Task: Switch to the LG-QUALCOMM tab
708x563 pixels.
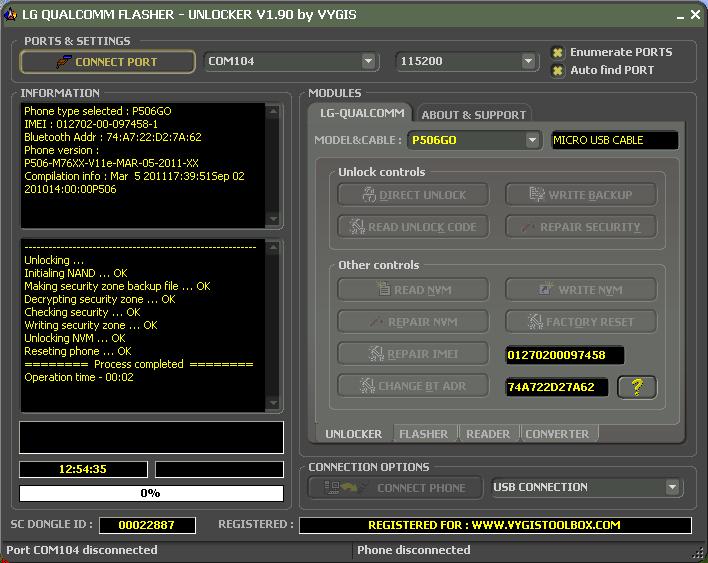Action: (362, 113)
